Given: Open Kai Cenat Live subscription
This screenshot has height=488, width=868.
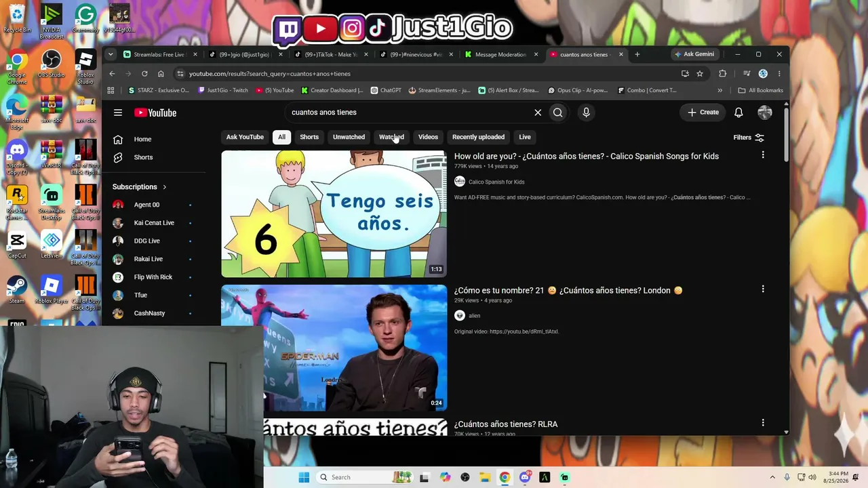Looking at the screenshot, I should coord(154,222).
